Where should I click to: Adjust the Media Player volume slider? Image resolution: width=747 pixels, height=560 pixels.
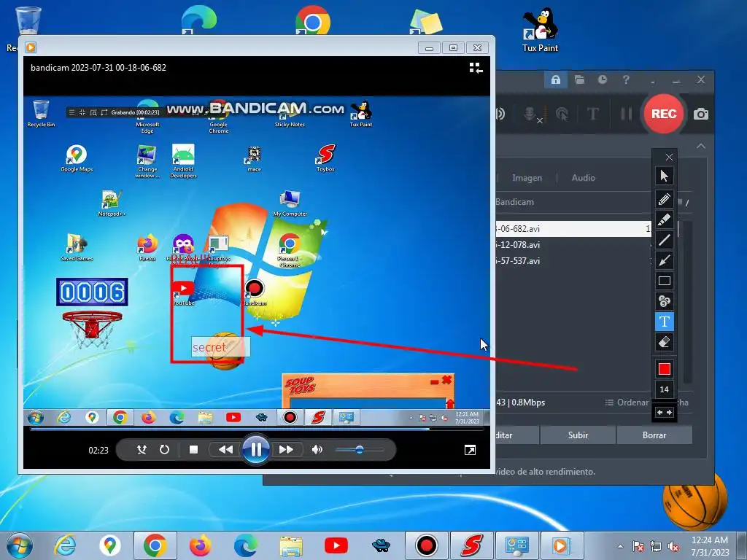tap(359, 449)
